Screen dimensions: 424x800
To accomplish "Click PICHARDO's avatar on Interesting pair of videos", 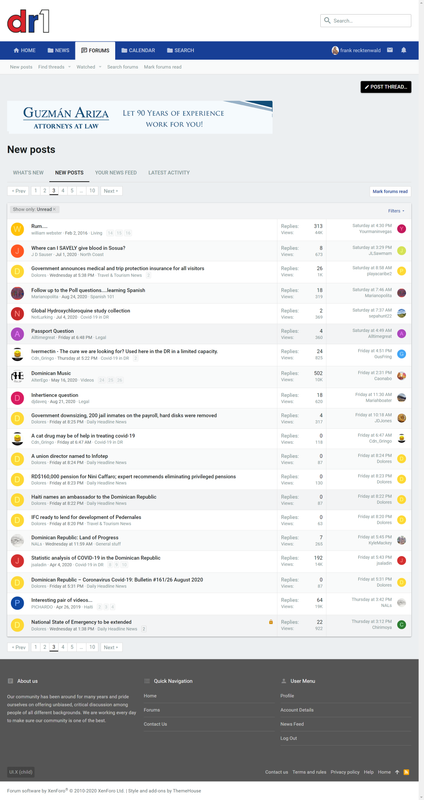I will click(x=17, y=603).
